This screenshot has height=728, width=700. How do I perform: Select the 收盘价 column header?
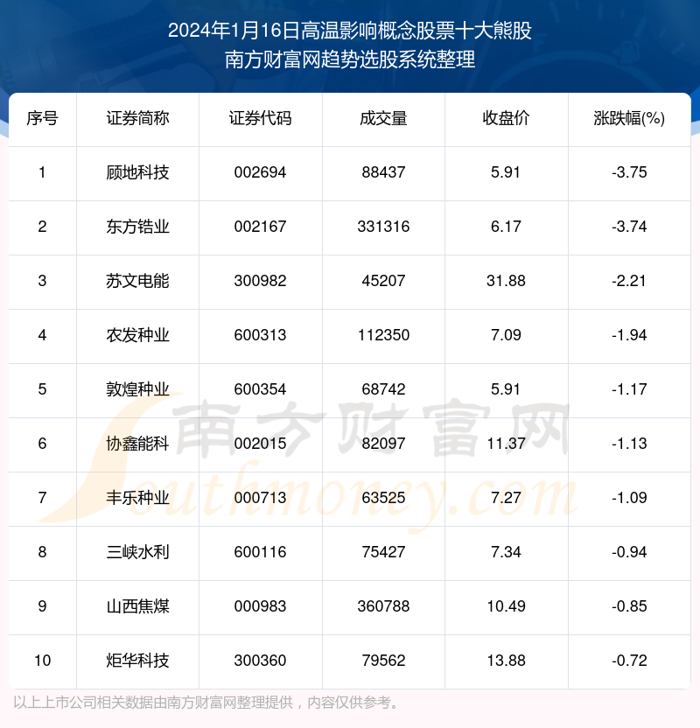(x=506, y=119)
